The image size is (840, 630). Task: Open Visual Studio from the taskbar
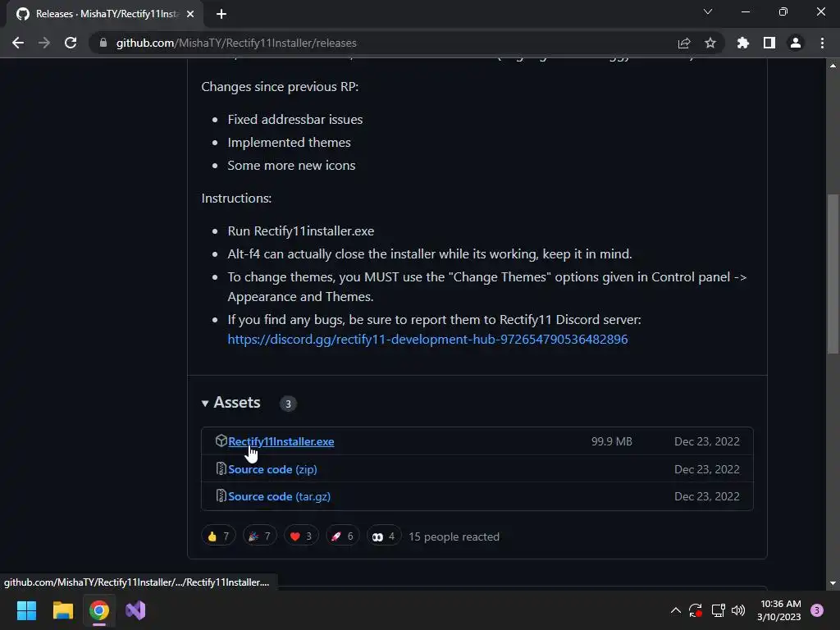[135, 610]
